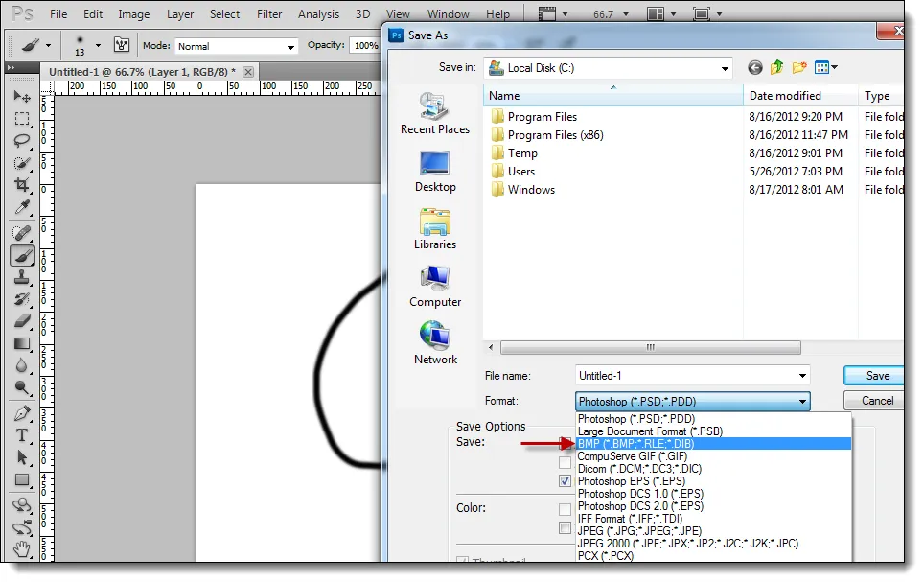The height and width of the screenshot is (582, 924).
Task: Go up one level in Save As dialog
Action: pyautogui.click(x=776, y=67)
